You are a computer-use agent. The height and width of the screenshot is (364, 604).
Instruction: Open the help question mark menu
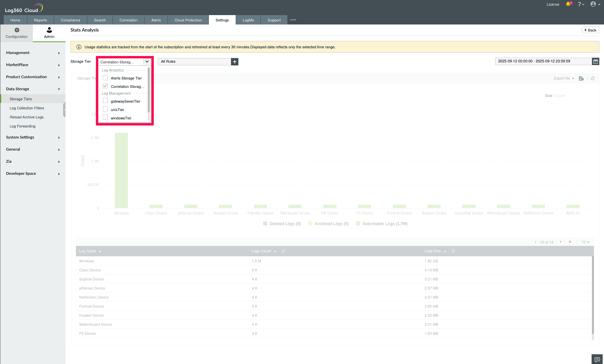[580, 4]
